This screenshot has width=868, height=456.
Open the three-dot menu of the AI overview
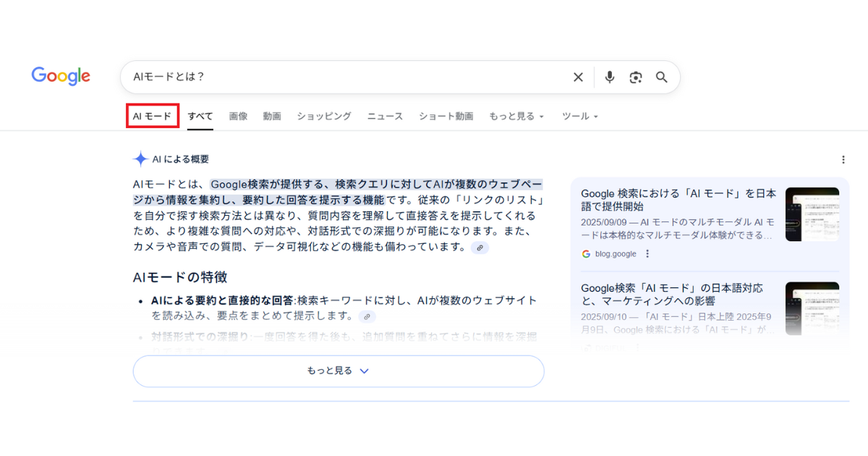[843, 159]
